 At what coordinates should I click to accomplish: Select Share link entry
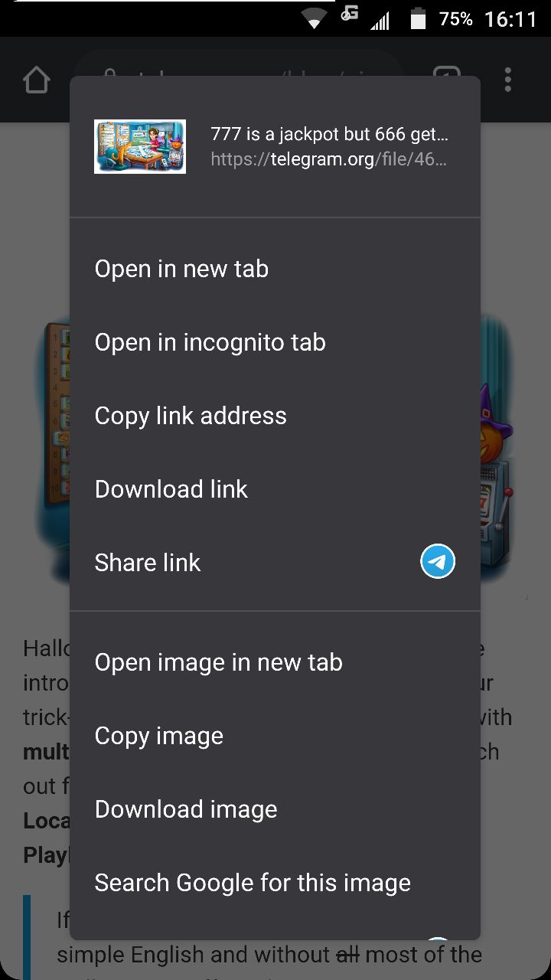[275, 563]
